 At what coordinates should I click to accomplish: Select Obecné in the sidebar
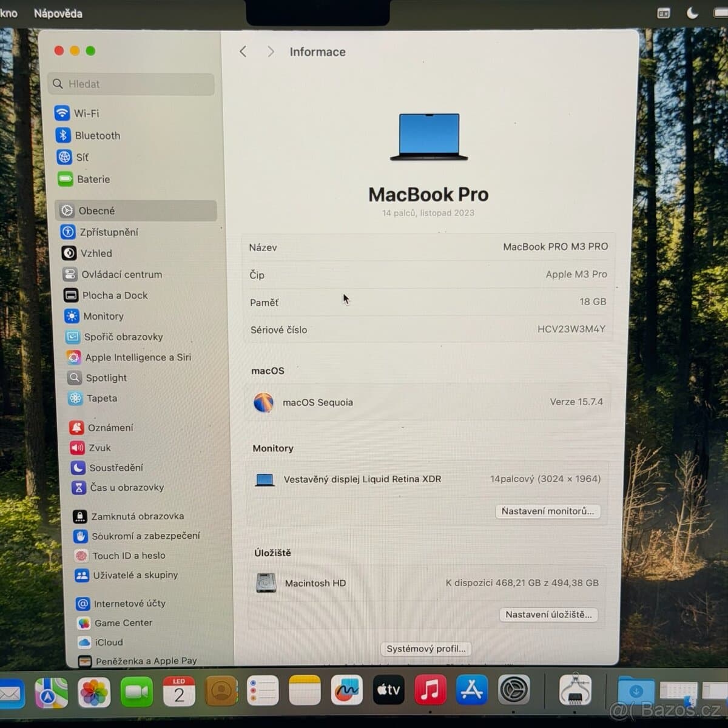click(136, 211)
